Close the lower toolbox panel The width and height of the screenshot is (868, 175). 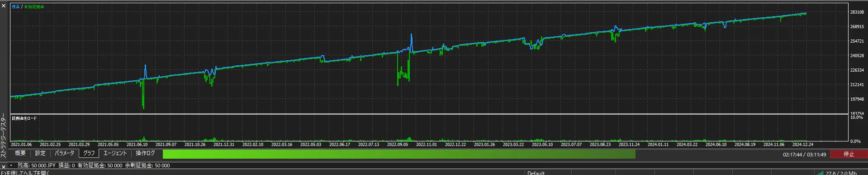(4, 167)
